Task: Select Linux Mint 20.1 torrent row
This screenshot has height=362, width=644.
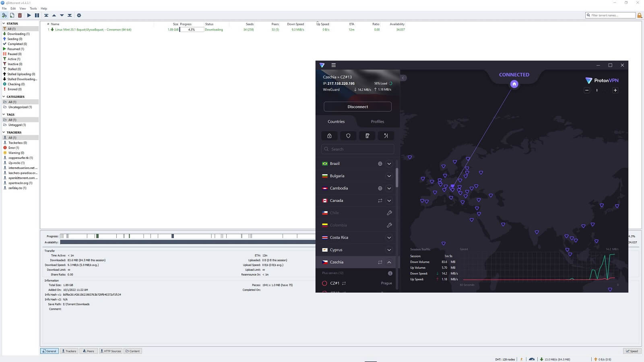Action: pyautogui.click(x=225, y=29)
